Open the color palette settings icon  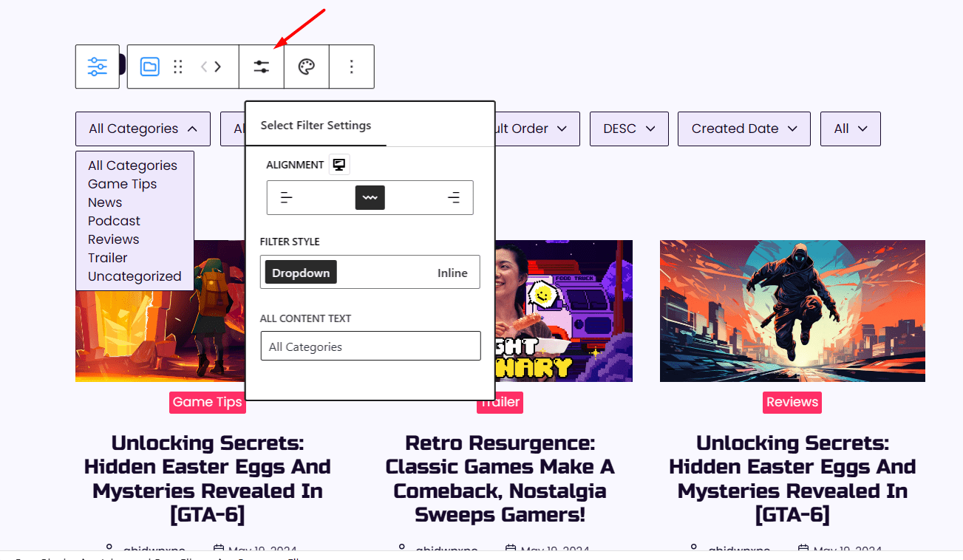tap(306, 66)
